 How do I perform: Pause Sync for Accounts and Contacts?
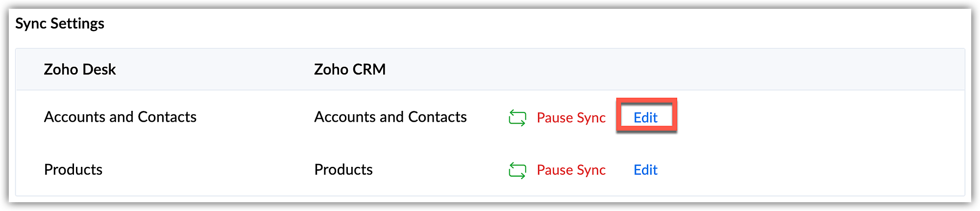click(571, 118)
